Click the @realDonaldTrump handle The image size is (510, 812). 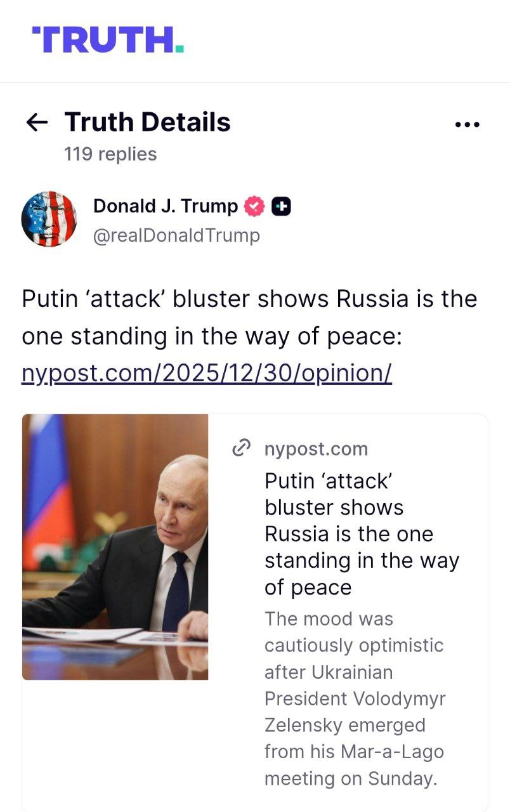(176, 235)
